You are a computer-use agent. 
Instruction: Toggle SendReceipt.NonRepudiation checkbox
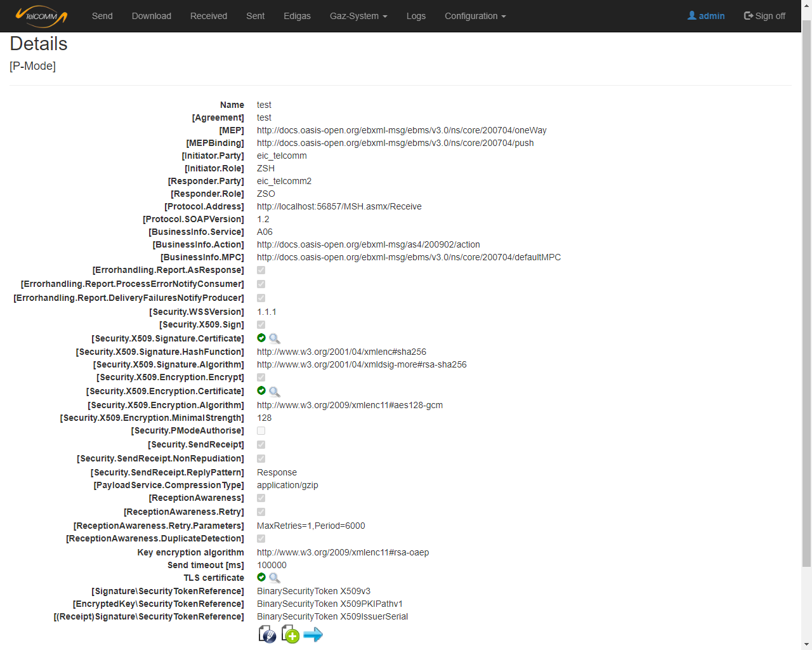(x=261, y=459)
